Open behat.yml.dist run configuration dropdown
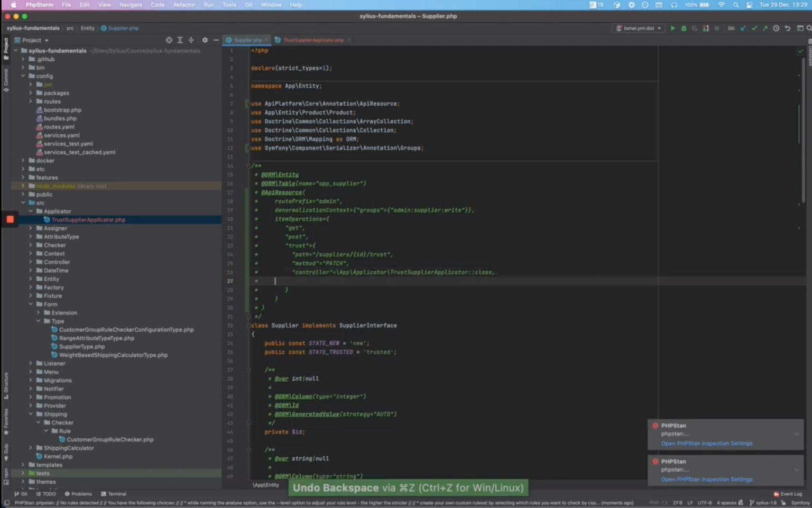The height and width of the screenshot is (508, 812). pos(639,29)
